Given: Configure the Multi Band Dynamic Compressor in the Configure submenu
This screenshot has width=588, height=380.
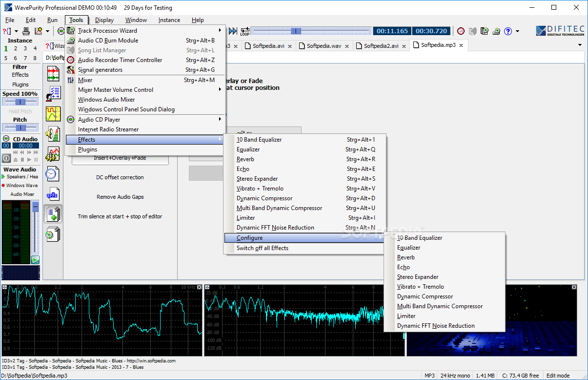Looking at the screenshot, I should 445,306.
